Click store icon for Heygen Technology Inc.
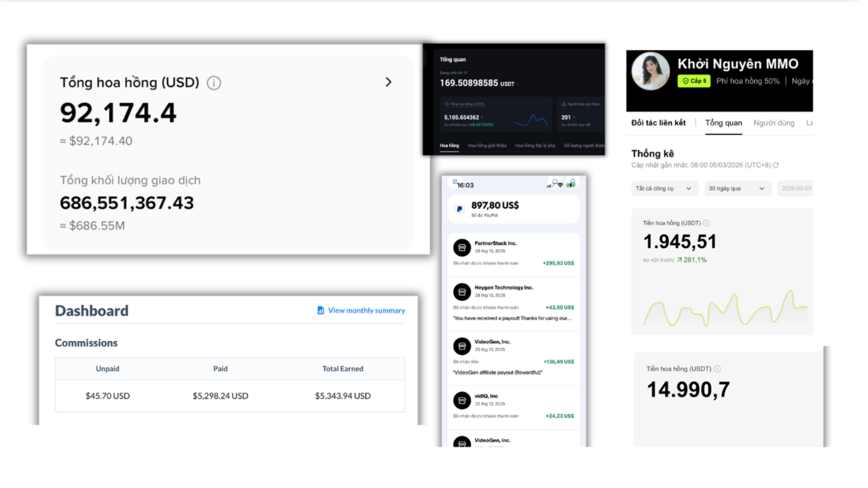 coord(462,292)
